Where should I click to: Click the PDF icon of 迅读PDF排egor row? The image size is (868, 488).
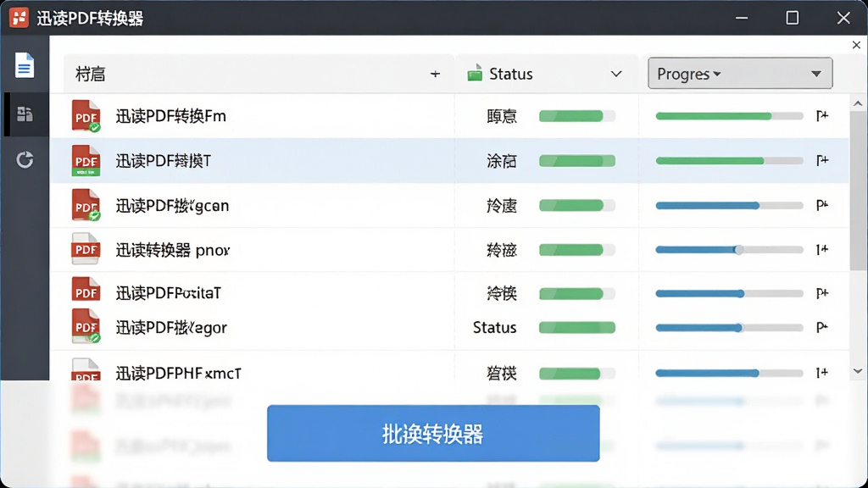pos(86,326)
